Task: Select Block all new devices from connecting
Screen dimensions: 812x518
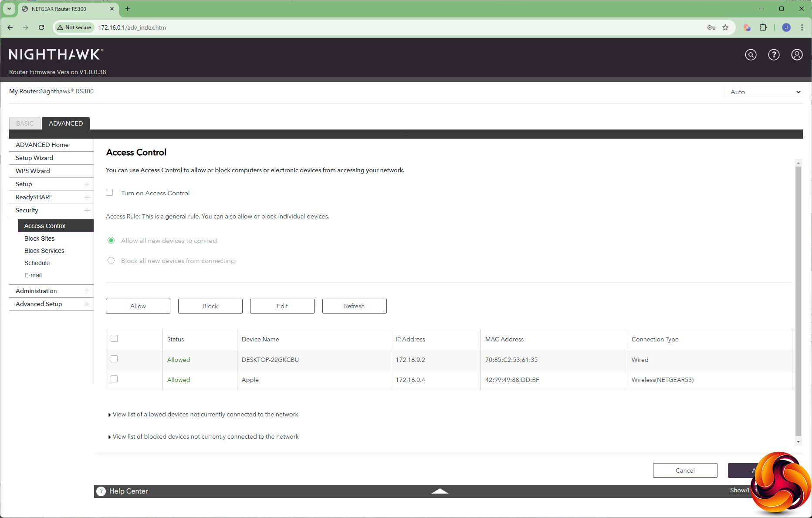Action: [111, 260]
